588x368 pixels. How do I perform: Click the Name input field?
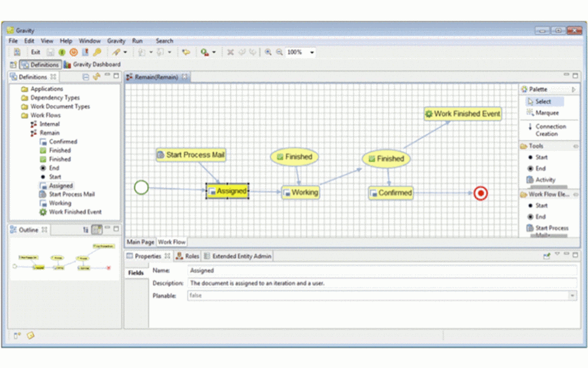pyautogui.click(x=382, y=271)
